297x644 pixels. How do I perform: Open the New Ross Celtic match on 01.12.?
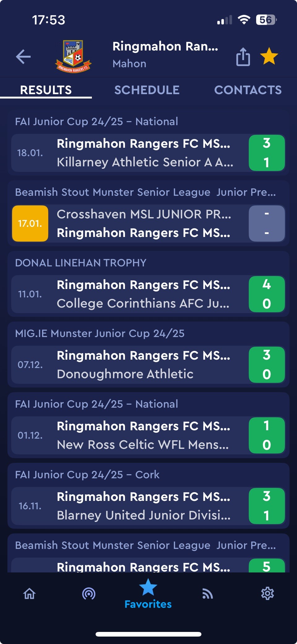point(148,435)
